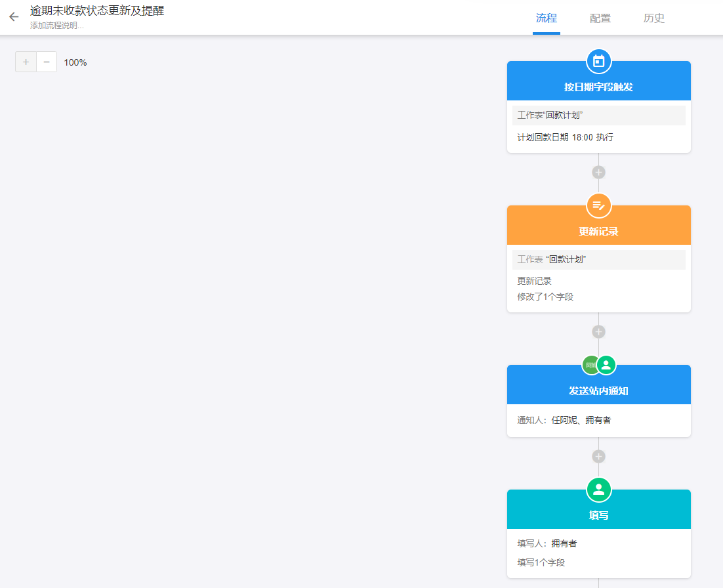The width and height of the screenshot is (723, 588).
Task: Click the workflow title 逾期未收款状态更新及提醒
Action: click(96, 11)
